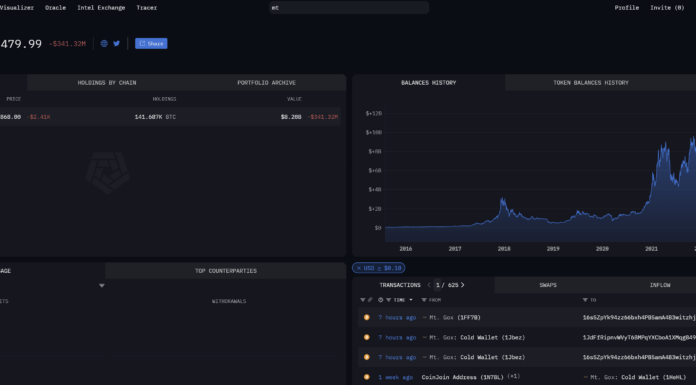
Task: Click the Holdings column header
Action: pyautogui.click(x=164, y=99)
